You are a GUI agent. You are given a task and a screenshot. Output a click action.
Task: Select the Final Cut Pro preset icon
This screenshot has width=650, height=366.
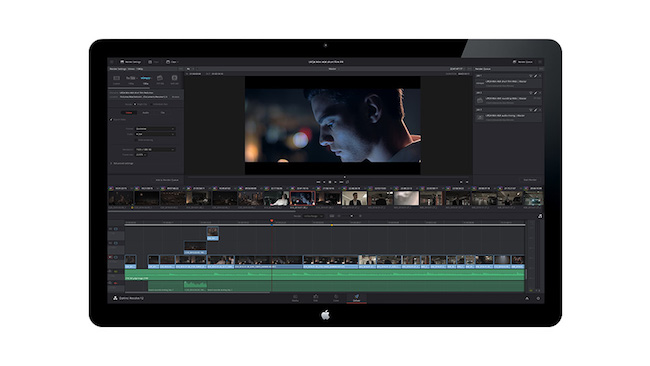pyautogui.click(x=160, y=79)
